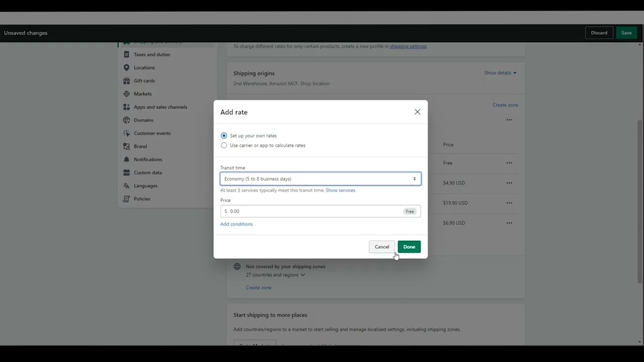Go to Domains settings

click(x=143, y=120)
